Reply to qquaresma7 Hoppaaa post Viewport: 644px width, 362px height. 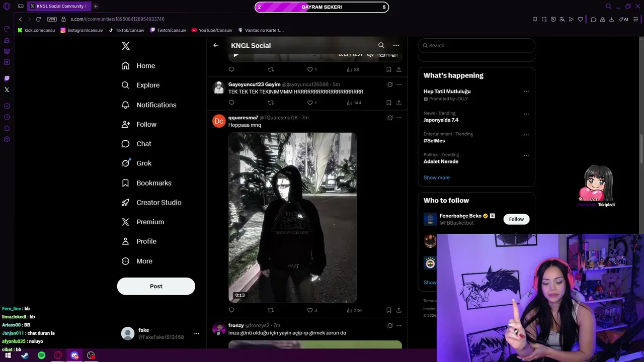[x=231, y=310]
